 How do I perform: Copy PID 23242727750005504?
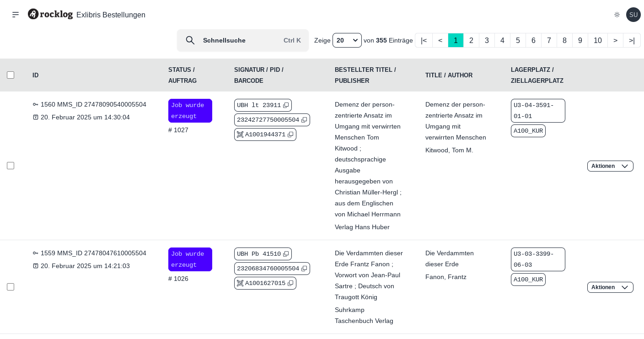(x=304, y=120)
